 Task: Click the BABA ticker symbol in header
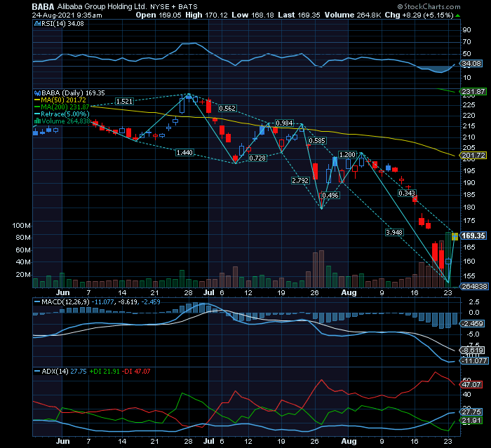(x=43, y=6)
